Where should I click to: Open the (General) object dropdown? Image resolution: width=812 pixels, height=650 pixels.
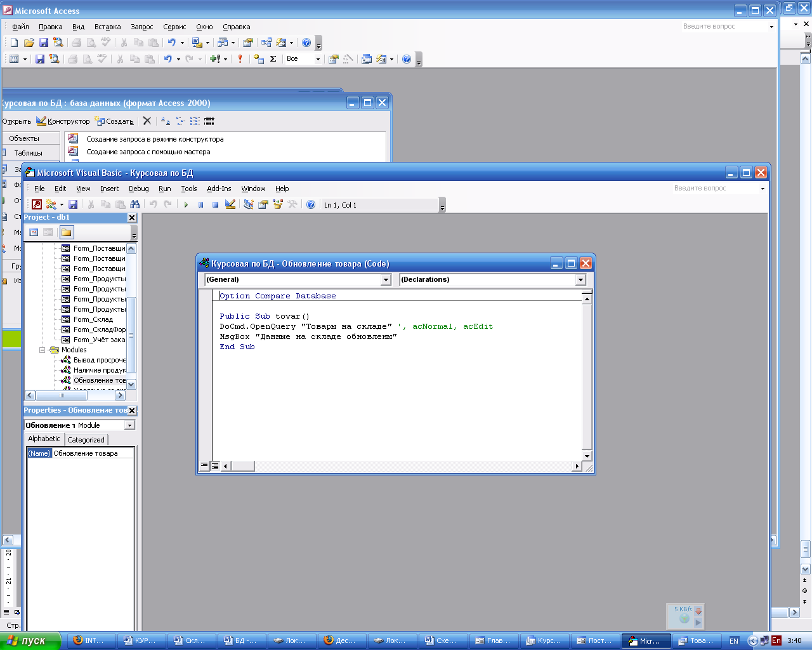pos(386,280)
